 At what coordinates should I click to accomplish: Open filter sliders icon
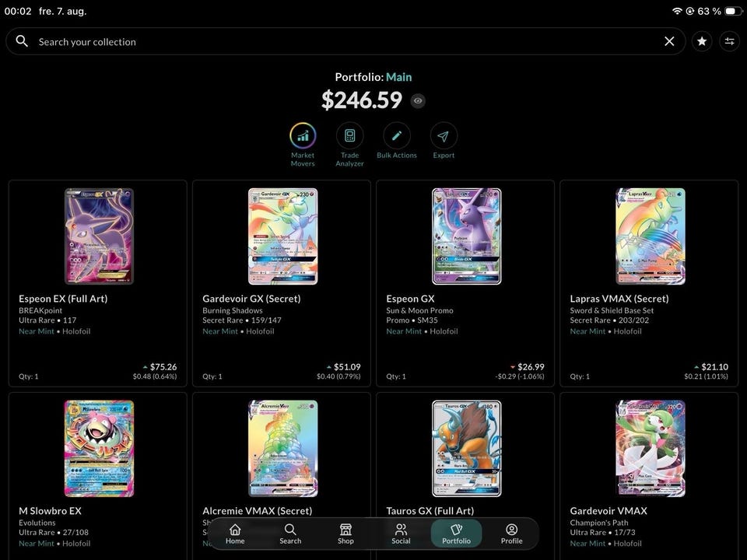[729, 41]
